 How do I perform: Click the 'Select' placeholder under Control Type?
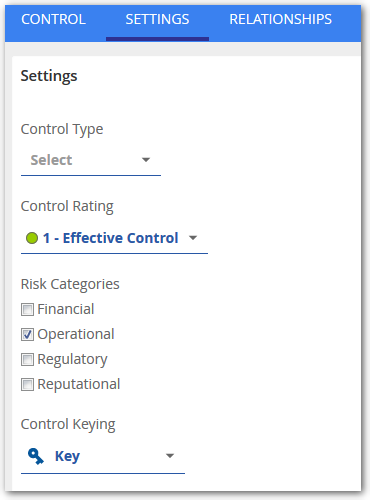click(x=51, y=160)
